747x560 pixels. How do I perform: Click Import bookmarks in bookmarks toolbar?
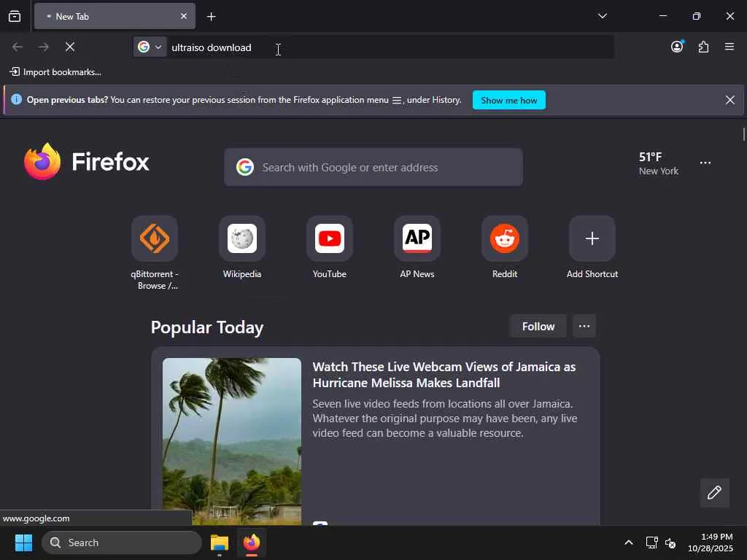coord(55,72)
